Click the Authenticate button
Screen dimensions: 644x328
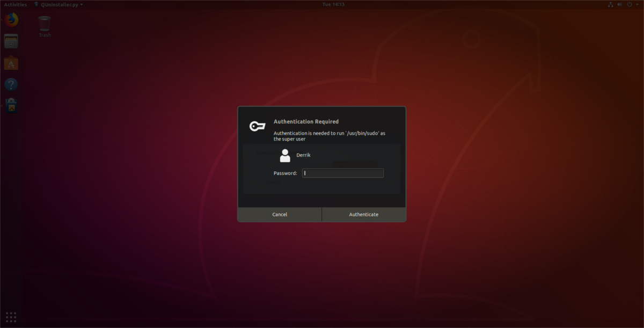(364, 214)
